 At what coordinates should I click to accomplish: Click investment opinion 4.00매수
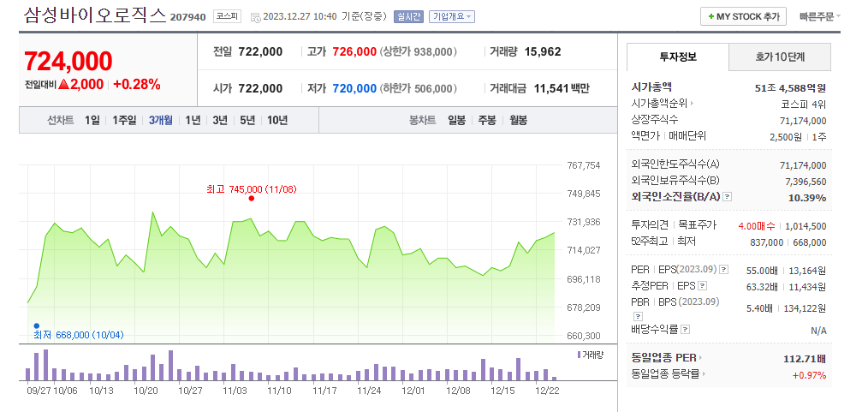[757, 226]
